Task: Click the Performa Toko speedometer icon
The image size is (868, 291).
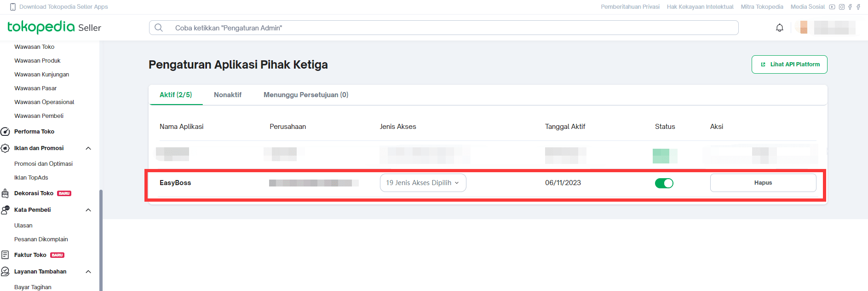Action: (x=6, y=132)
